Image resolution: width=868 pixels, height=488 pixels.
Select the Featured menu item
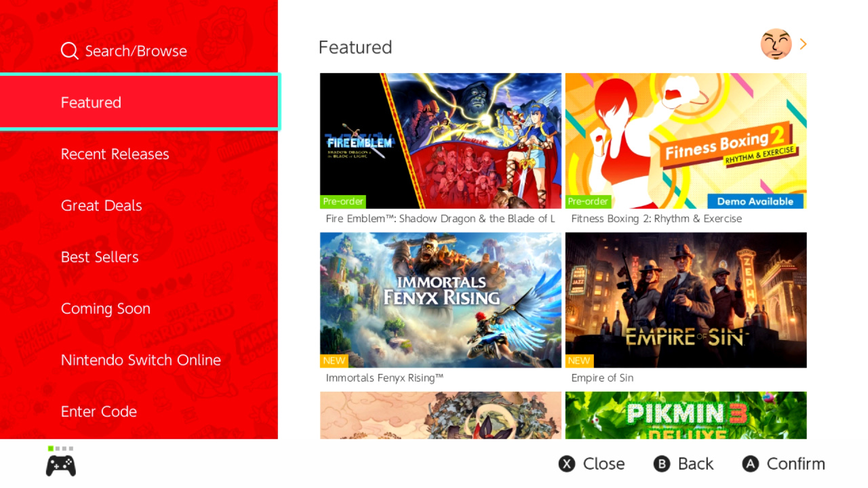coord(139,102)
